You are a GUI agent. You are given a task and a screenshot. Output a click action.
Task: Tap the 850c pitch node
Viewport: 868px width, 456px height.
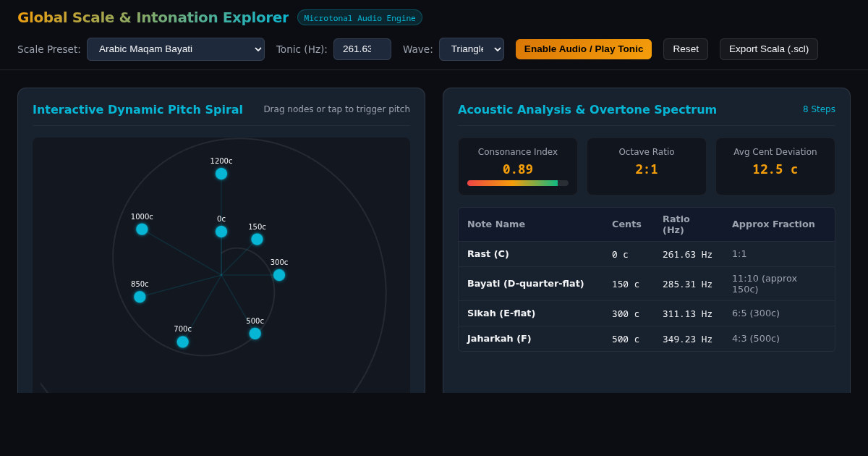coord(140,297)
